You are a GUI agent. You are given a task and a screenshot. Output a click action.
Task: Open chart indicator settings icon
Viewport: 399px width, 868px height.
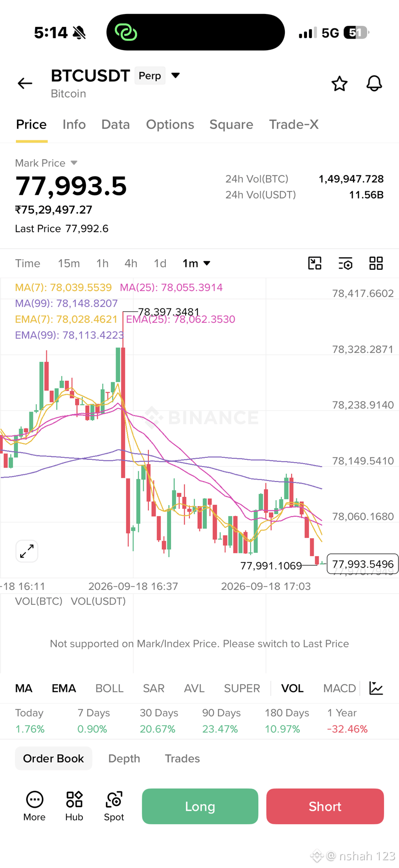pos(346,263)
